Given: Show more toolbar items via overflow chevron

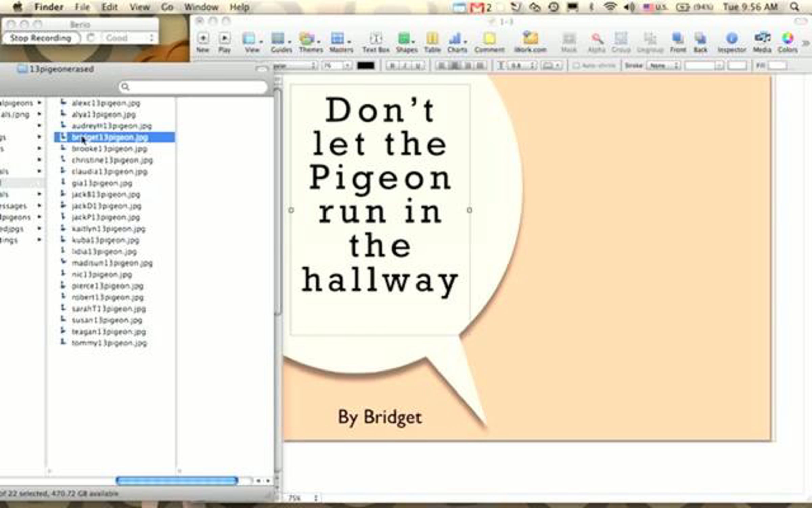Looking at the screenshot, I should pos(806,43).
